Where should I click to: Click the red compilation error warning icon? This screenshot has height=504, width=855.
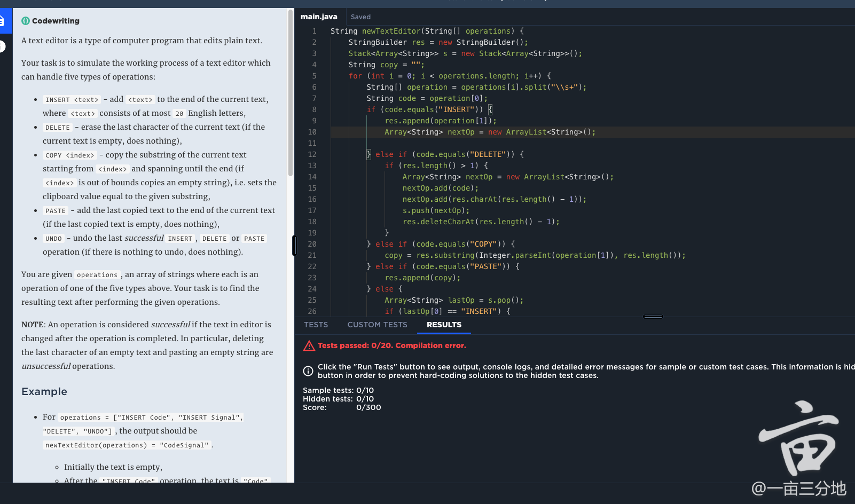point(309,346)
